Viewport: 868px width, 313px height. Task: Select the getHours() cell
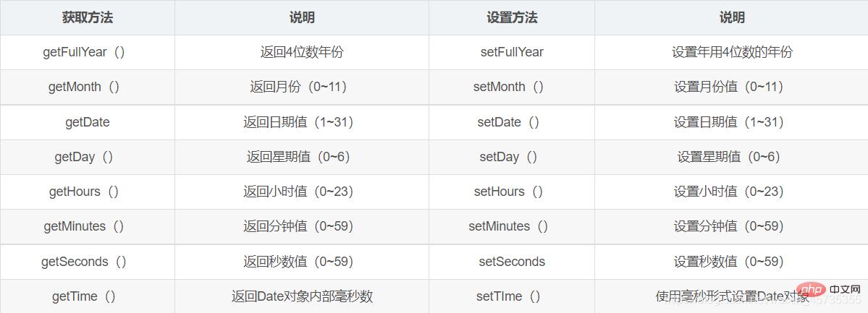84,192
